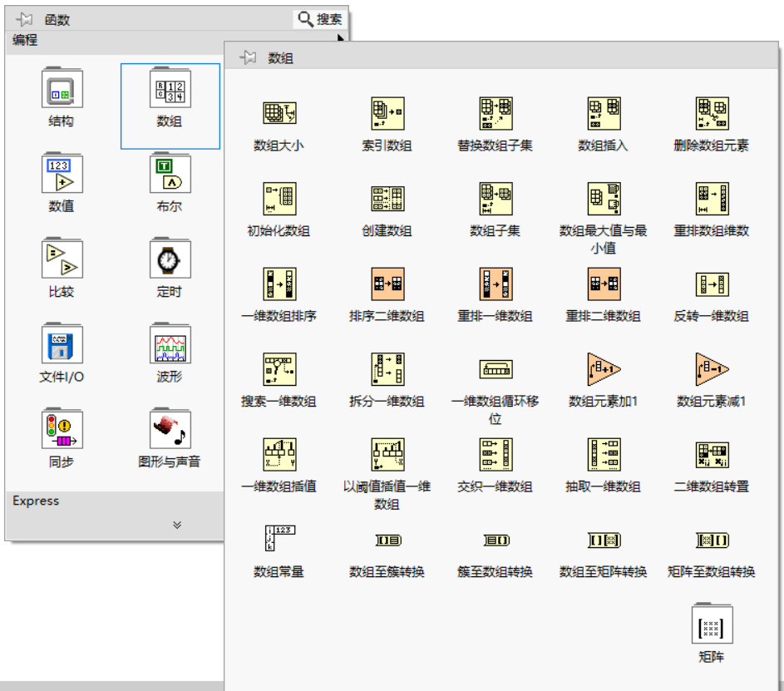The width and height of the screenshot is (784, 691).
Task: Pin the 函数 palette with thumbtack
Action: (x=24, y=19)
